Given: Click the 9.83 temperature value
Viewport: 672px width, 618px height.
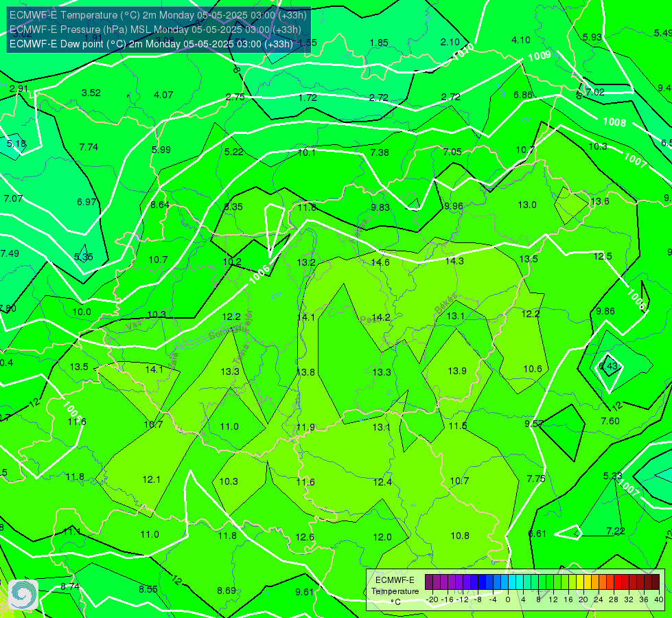Looking at the screenshot, I should [380, 207].
